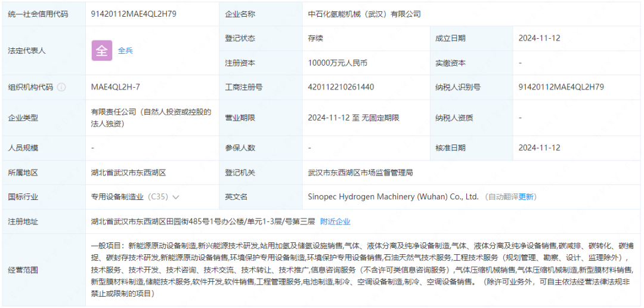Click info icon beside 组织机构代码
Viewport: 644px width, 308px height.
tap(61, 87)
